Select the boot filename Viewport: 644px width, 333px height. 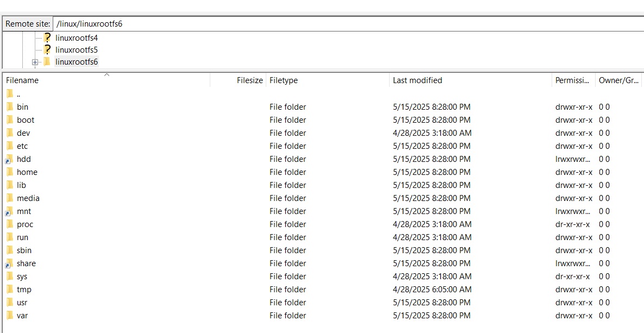click(26, 120)
